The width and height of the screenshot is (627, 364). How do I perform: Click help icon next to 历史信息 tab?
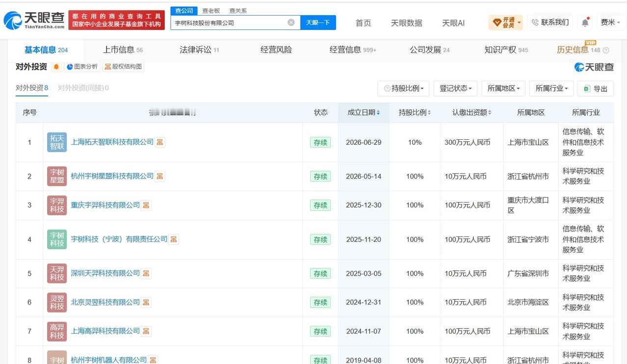coord(606,50)
